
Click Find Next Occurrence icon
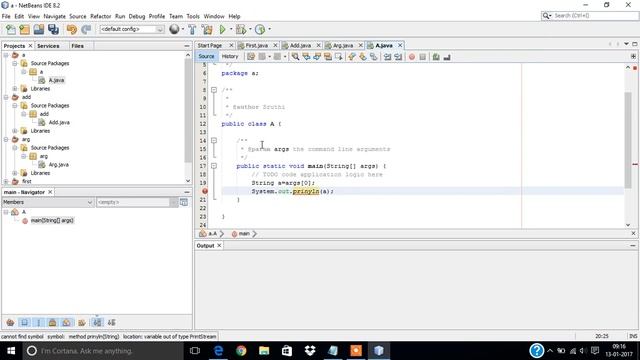pos(317,57)
